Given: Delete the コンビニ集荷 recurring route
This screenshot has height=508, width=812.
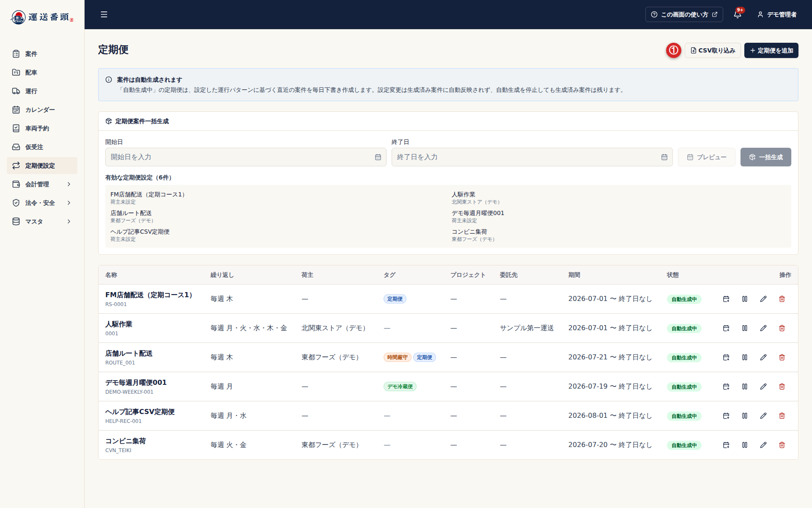Looking at the screenshot, I should (782, 445).
